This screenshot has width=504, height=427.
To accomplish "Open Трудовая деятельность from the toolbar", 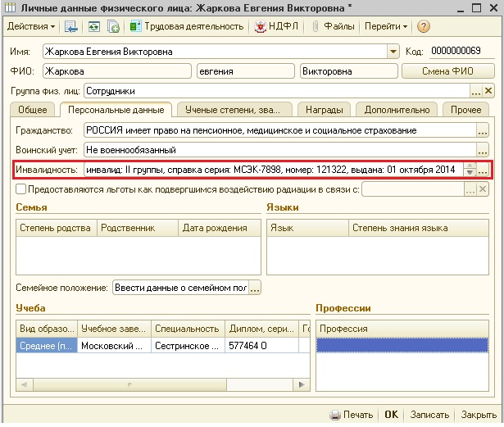I will point(186,26).
